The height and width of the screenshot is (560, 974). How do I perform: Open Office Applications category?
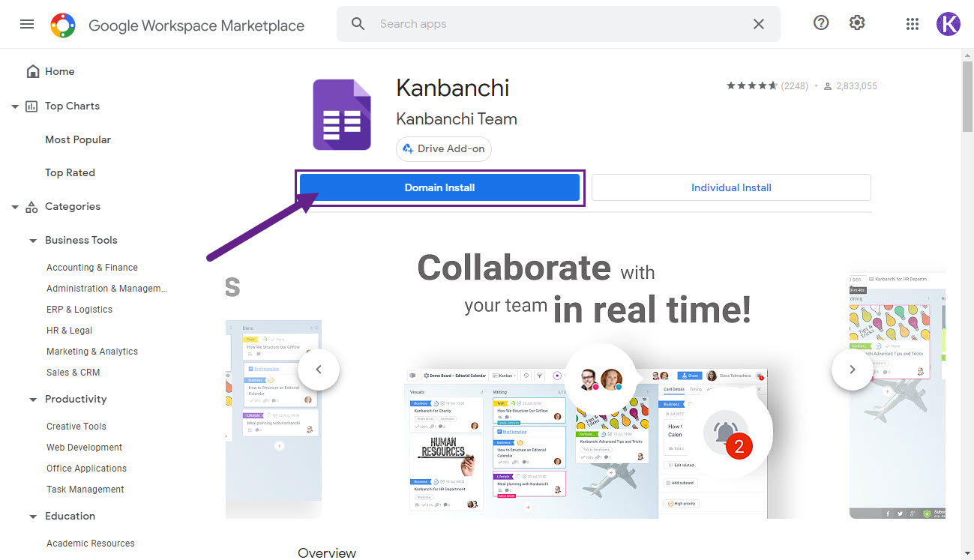click(x=87, y=468)
